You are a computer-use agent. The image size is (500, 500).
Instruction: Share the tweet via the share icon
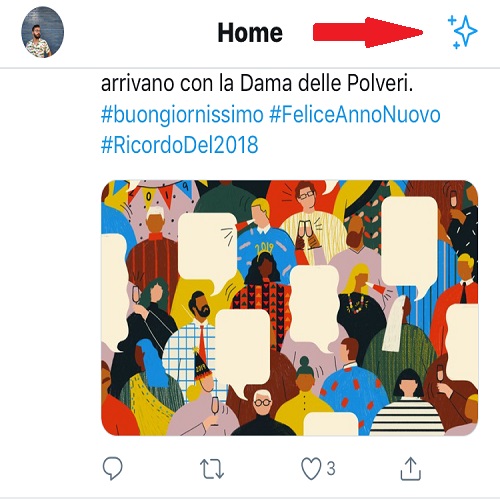(x=410, y=468)
